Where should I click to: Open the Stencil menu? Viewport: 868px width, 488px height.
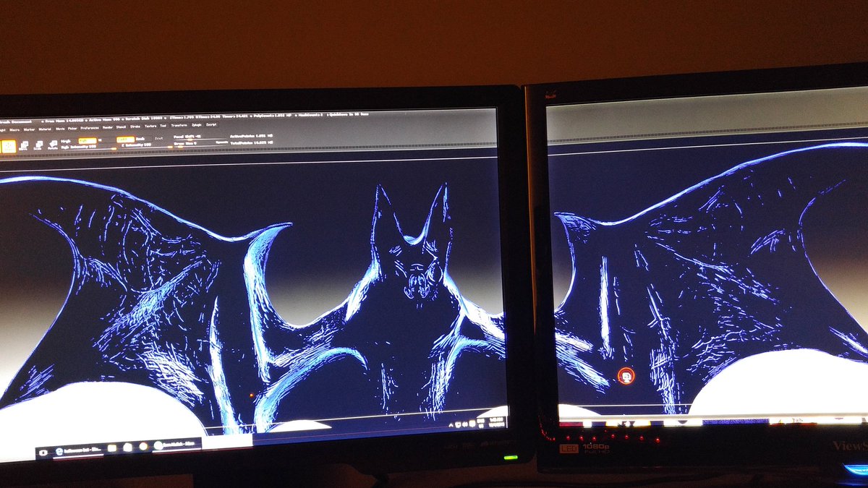pos(121,127)
